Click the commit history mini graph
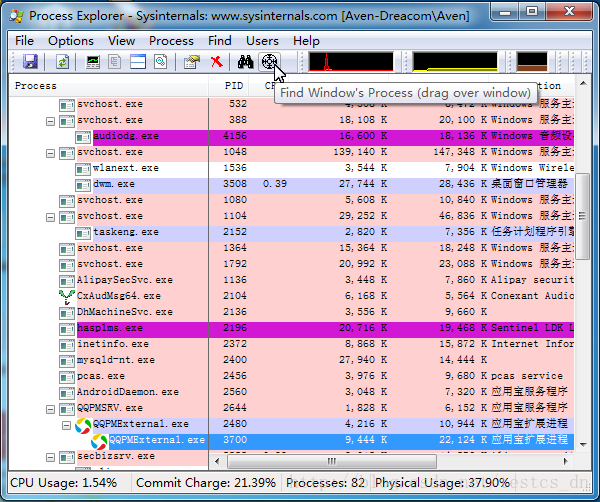Viewport: 600px width, 502px height. [x=455, y=62]
